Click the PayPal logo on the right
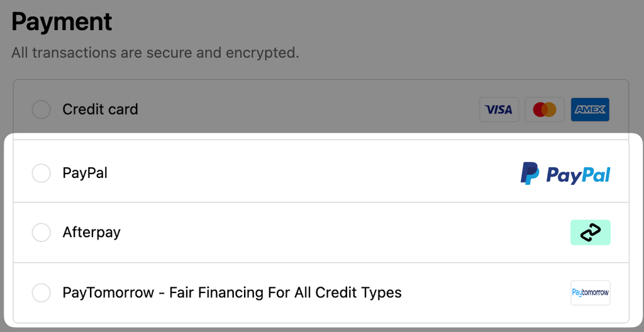Viewport: 644px width, 332px height. click(x=565, y=174)
